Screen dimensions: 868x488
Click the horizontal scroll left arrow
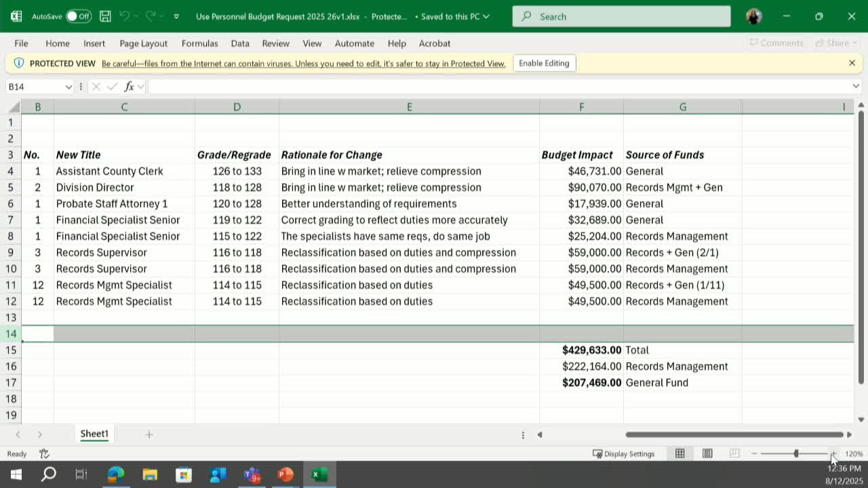[x=540, y=434]
